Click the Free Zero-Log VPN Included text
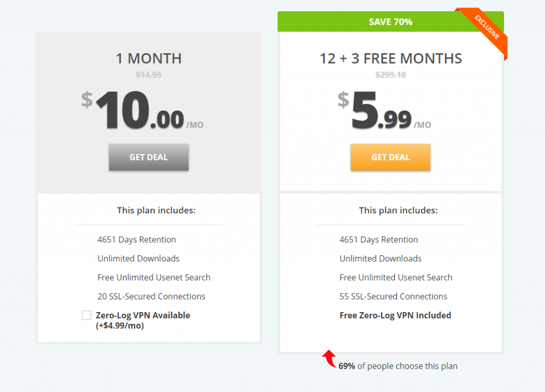This screenshot has width=545, height=392. (x=395, y=315)
